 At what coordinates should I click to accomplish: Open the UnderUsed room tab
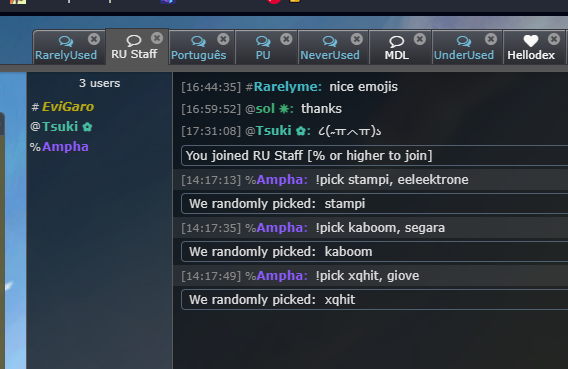464,48
